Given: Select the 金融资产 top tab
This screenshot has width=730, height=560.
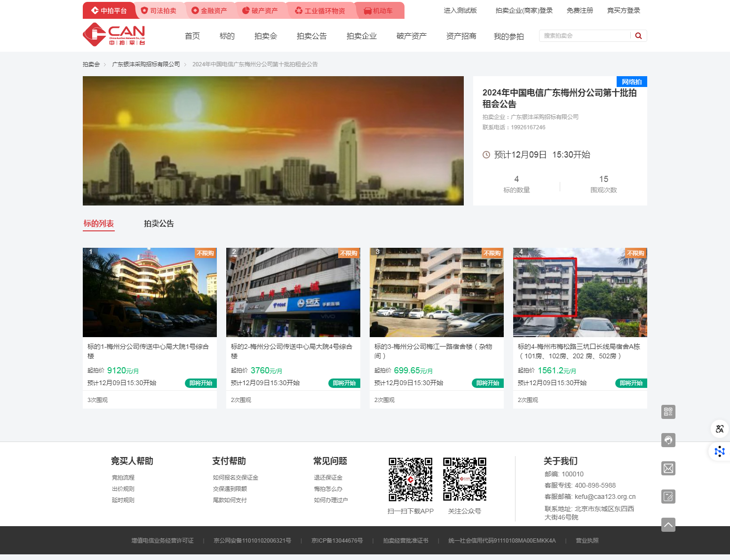Looking at the screenshot, I should pyautogui.click(x=209, y=10).
